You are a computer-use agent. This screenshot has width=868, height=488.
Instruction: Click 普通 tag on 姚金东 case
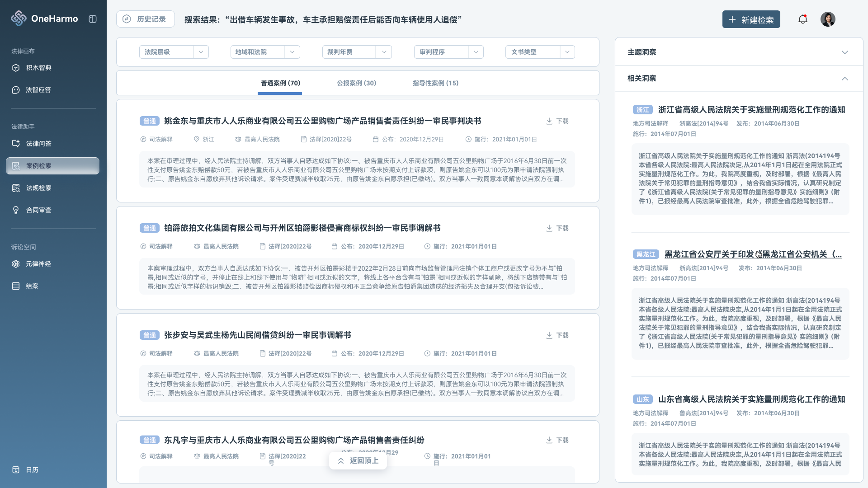click(150, 121)
